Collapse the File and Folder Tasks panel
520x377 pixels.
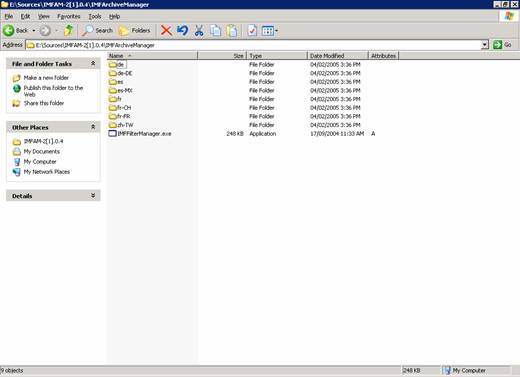tap(93, 63)
